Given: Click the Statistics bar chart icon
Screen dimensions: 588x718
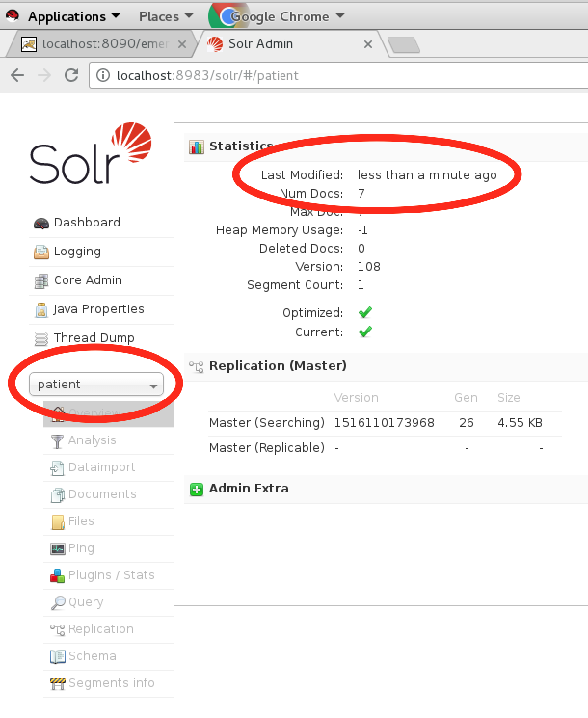Looking at the screenshot, I should click(197, 147).
